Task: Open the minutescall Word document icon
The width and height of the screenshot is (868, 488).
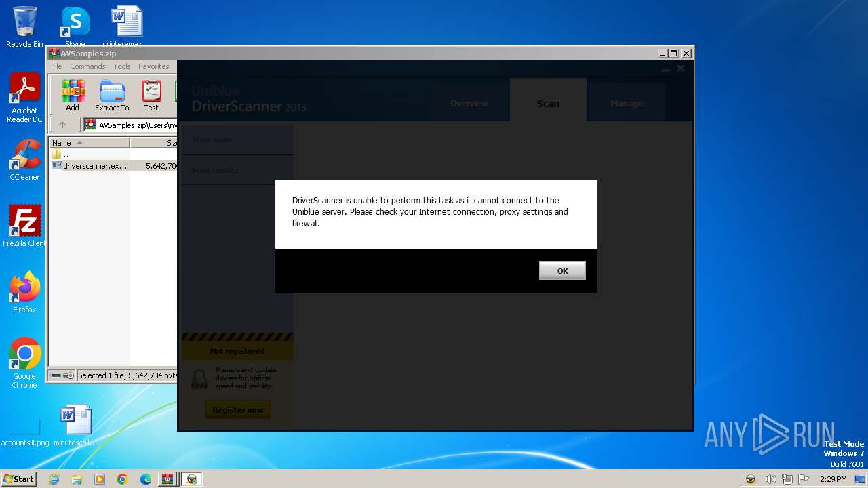Action: (x=75, y=426)
